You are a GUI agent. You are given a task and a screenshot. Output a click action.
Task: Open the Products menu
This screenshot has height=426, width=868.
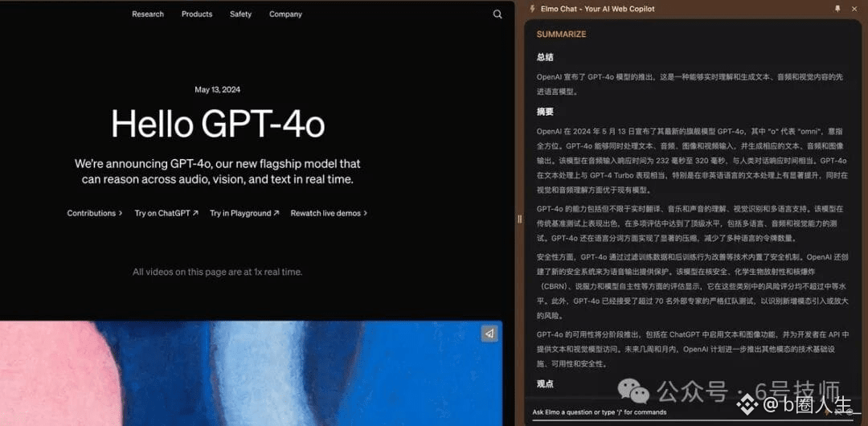pyautogui.click(x=197, y=14)
